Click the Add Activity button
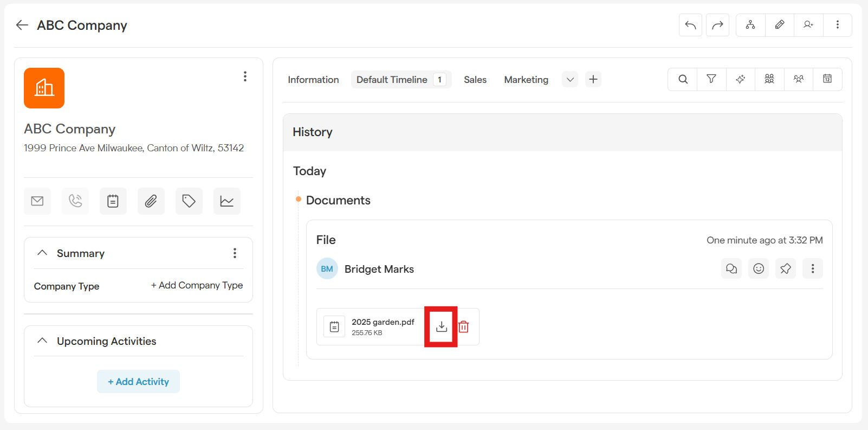The height and width of the screenshot is (430, 868). pyautogui.click(x=138, y=382)
